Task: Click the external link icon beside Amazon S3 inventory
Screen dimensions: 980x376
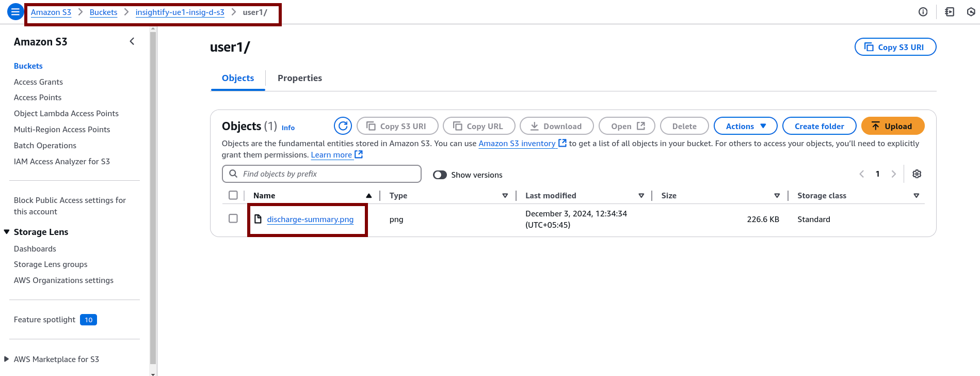Action: tap(563, 143)
